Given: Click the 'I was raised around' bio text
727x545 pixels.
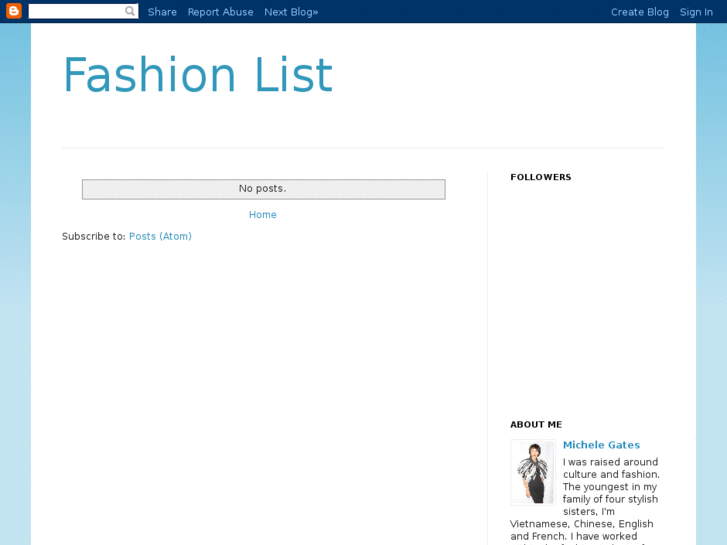Looking at the screenshot, I should pyautogui.click(x=610, y=462).
